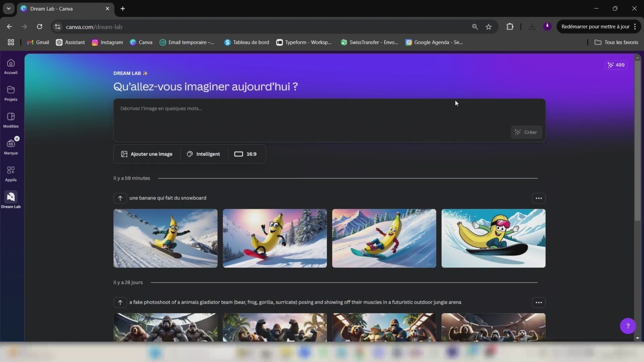
Task: Open the Chrome three-dot menu
Action: [635, 27]
